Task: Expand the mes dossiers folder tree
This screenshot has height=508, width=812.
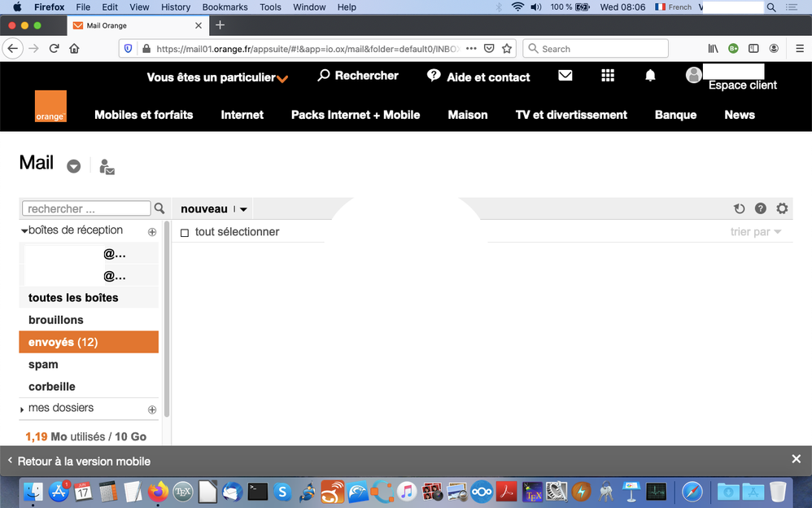Action: click(22, 409)
